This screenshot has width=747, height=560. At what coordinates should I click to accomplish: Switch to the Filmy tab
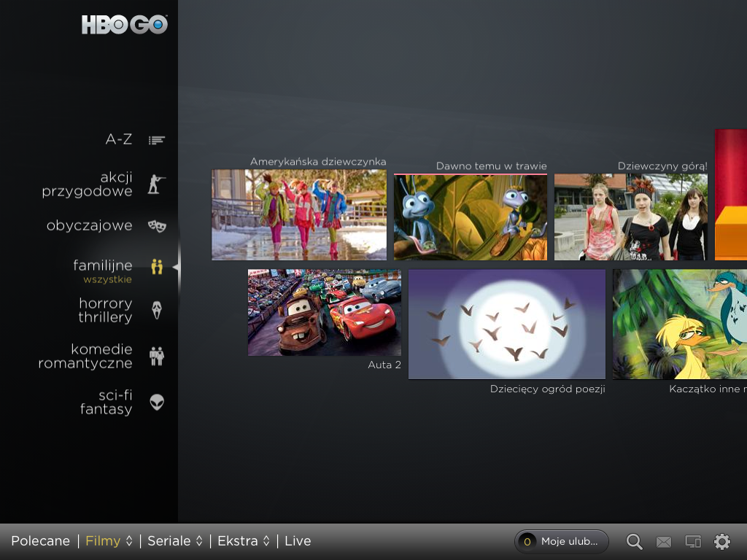coord(103,541)
